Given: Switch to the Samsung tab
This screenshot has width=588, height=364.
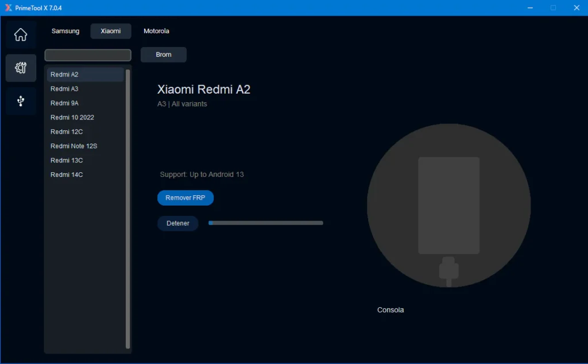Looking at the screenshot, I should point(65,31).
